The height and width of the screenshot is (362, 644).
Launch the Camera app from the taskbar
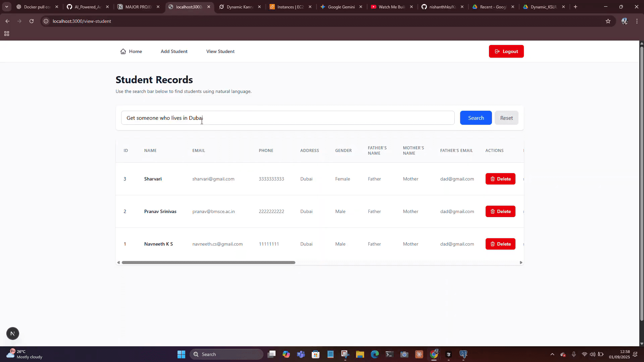click(x=404, y=354)
